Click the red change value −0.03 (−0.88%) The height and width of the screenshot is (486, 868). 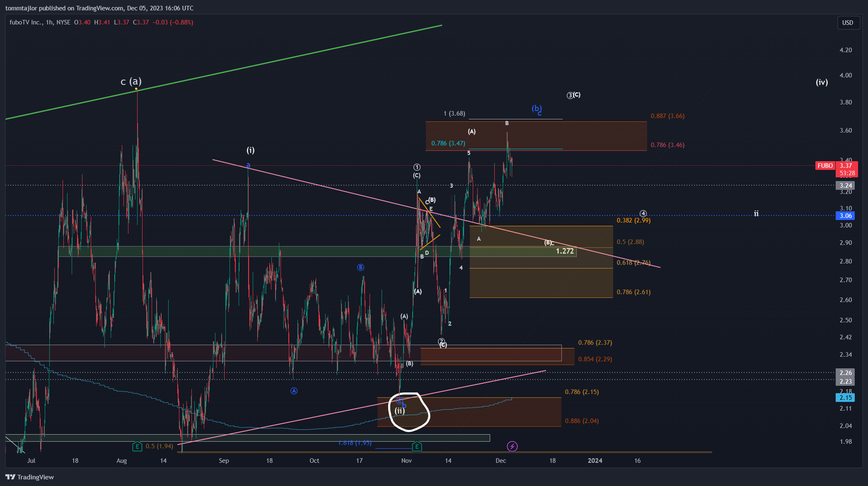tap(173, 22)
